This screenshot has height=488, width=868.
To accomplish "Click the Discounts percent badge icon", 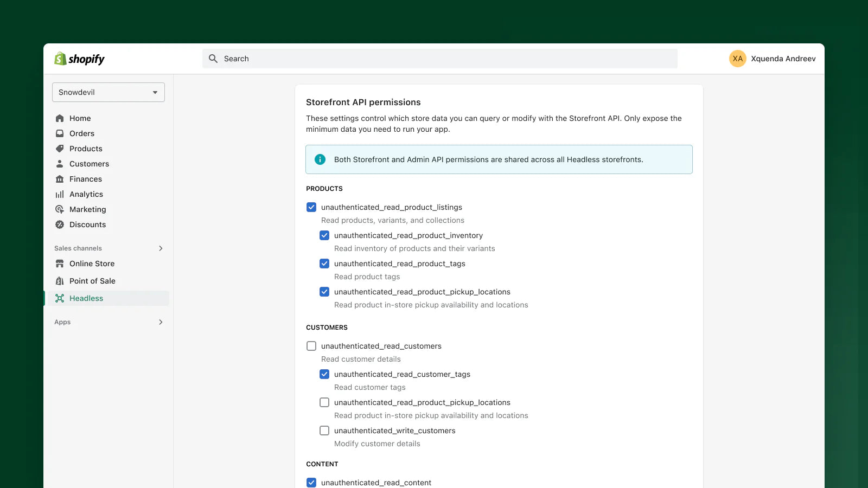I will pos(60,224).
